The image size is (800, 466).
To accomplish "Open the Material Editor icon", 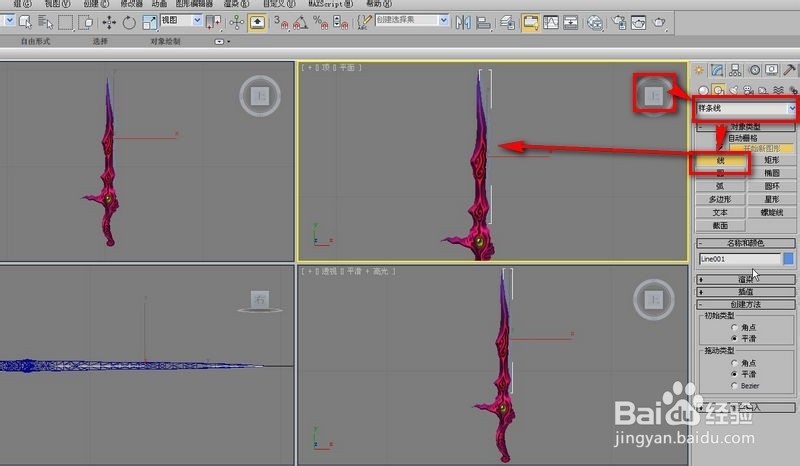I will click(x=594, y=22).
